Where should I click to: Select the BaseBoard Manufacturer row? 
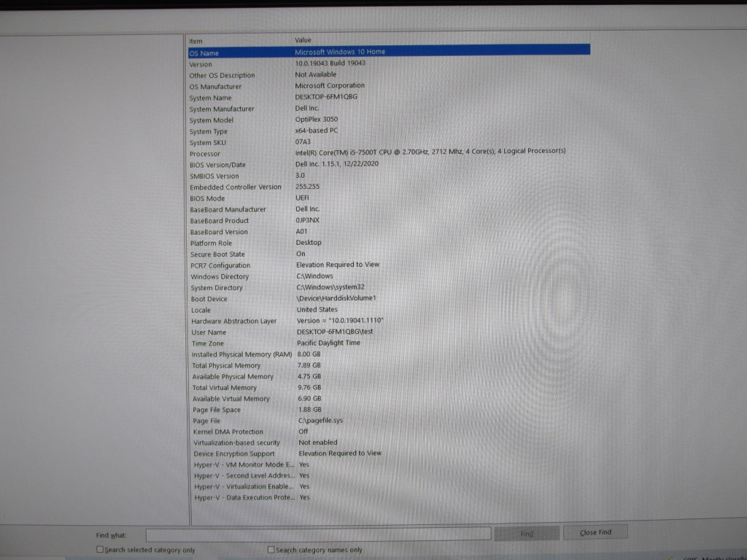389,209
